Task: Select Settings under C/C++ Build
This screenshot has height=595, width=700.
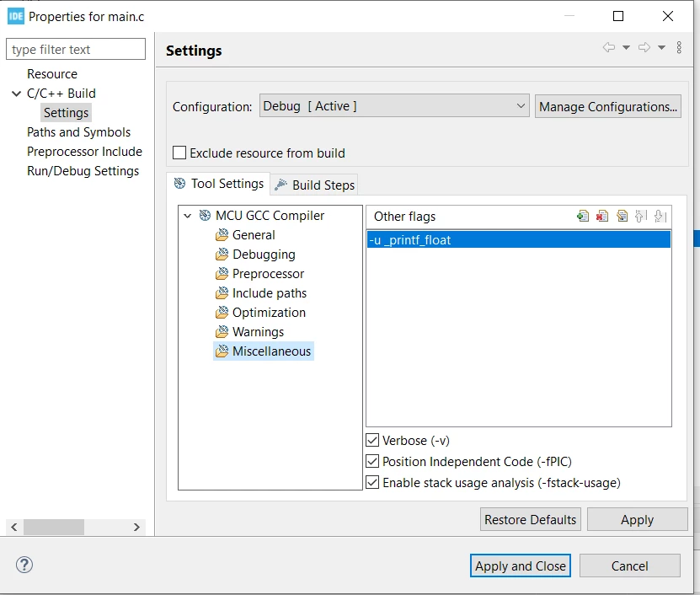Action: click(66, 113)
